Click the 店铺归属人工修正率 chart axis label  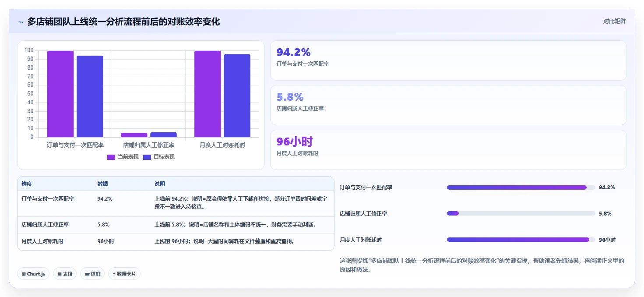click(x=149, y=145)
